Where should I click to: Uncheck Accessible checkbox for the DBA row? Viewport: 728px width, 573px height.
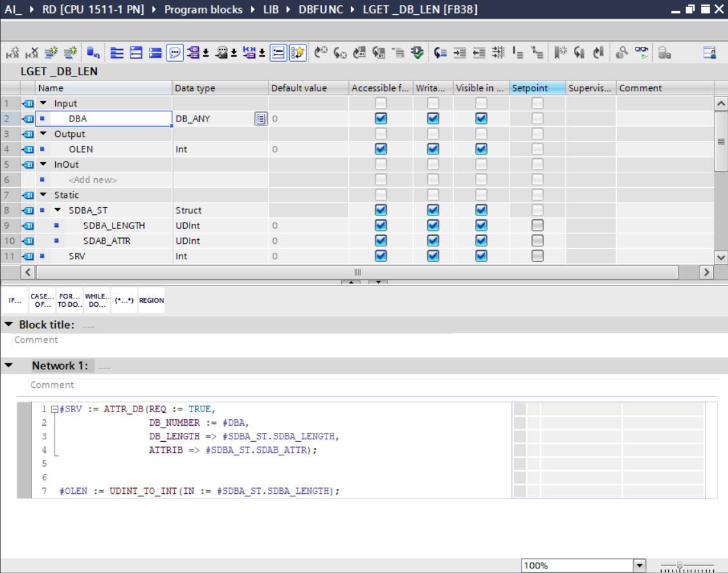[x=381, y=118]
